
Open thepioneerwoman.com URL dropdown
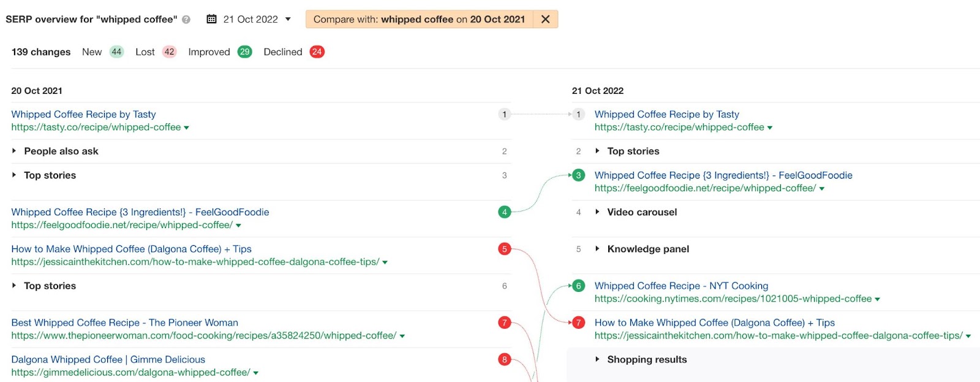[x=402, y=336]
